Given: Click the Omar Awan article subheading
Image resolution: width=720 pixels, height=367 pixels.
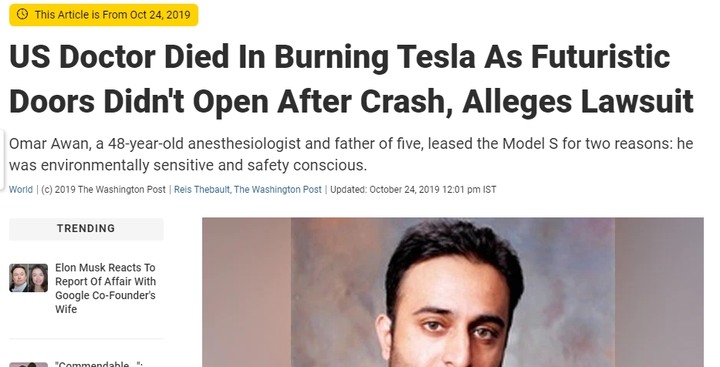Looking at the screenshot, I should 351,154.
